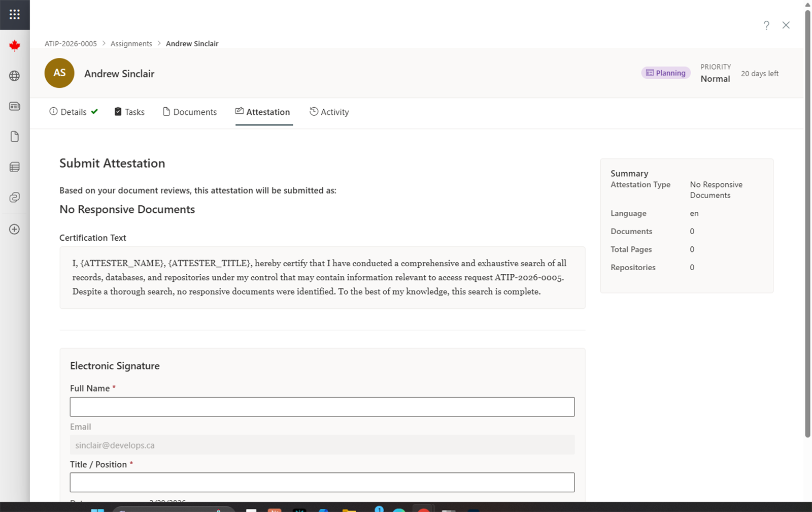Focus the Full Name input field
The width and height of the screenshot is (812, 512).
(322, 407)
